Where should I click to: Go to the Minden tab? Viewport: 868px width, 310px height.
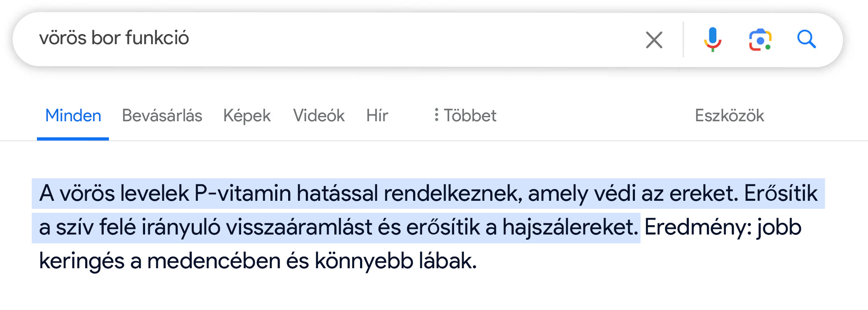coord(73,116)
